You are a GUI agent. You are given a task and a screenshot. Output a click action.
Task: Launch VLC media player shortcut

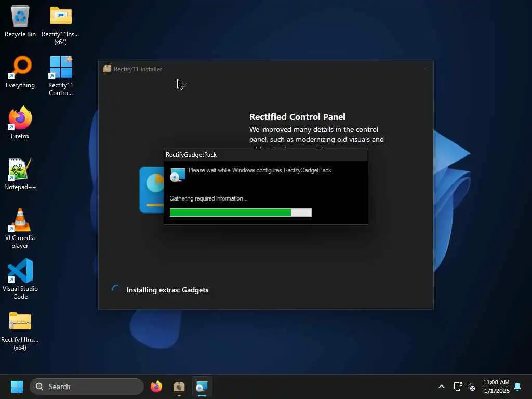pos(20,229)
